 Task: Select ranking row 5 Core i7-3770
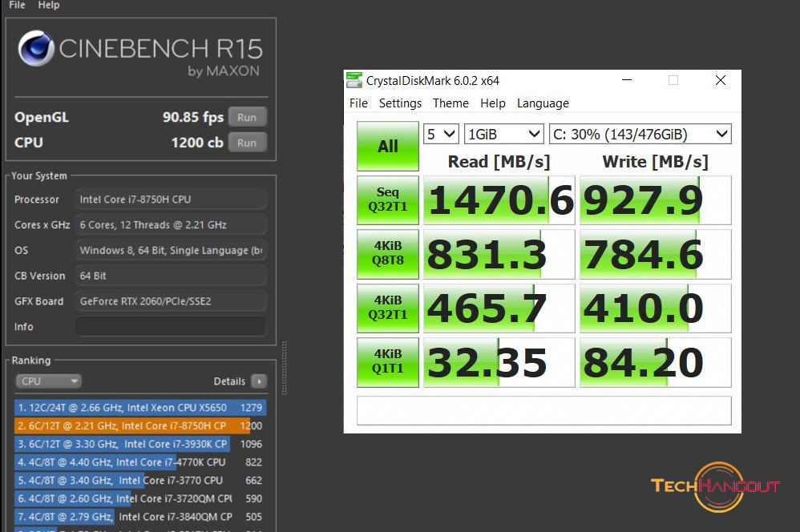pyautogui.click(x=140, y=481)
